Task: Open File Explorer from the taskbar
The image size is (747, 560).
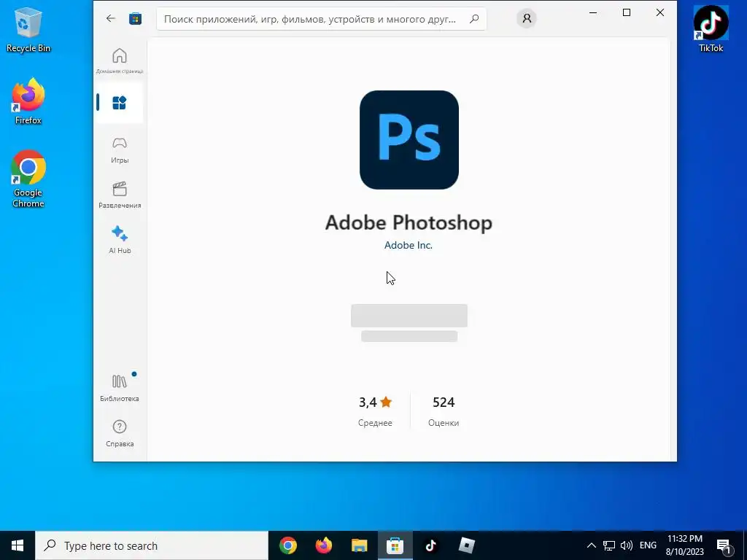Action: [360, 545]
